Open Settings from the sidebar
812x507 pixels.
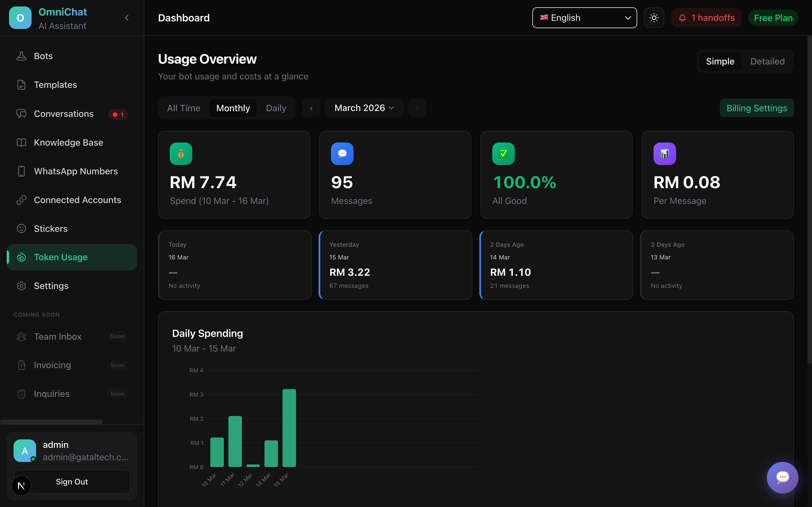click(51, 286)
